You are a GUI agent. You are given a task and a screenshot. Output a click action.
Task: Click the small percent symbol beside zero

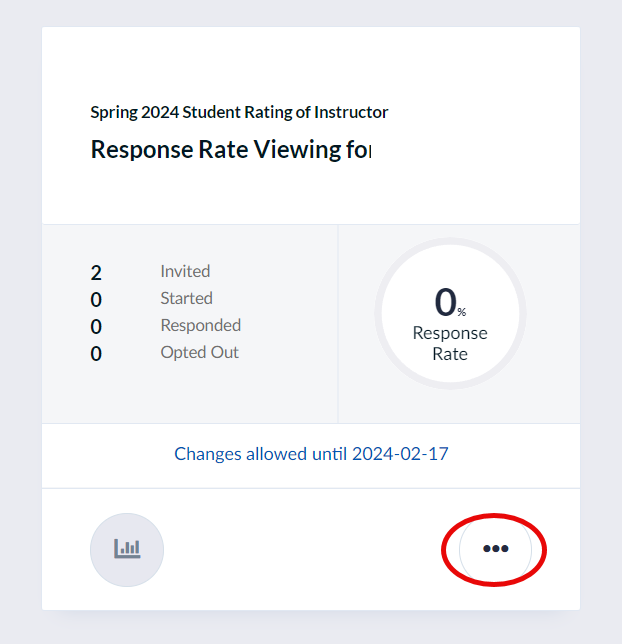pos(462,313)
